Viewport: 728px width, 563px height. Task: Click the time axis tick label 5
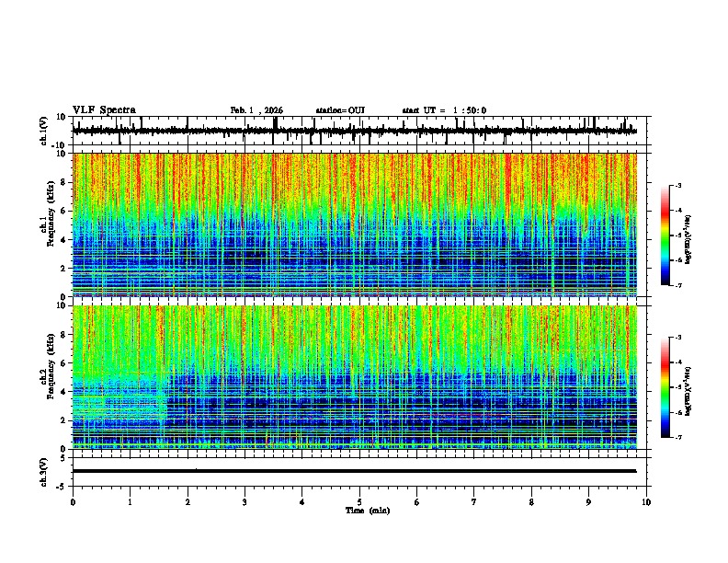(x=359, y=502)
